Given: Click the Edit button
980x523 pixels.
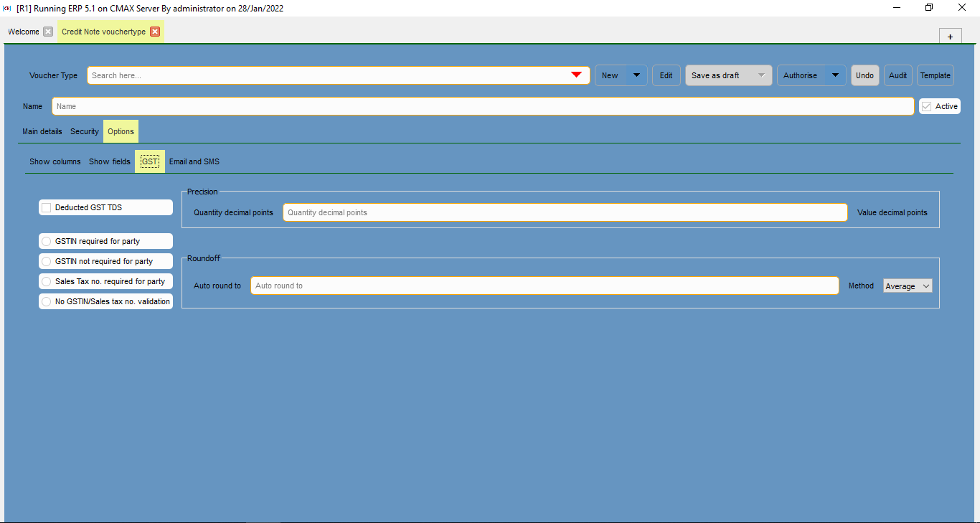Looking at the screenshot, I should tap(666, 75).
